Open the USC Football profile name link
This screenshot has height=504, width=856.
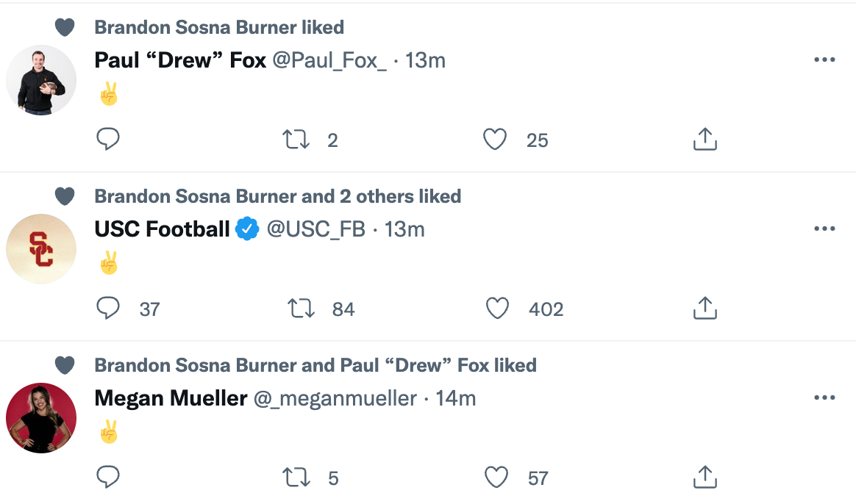click(x=162, y=229)
